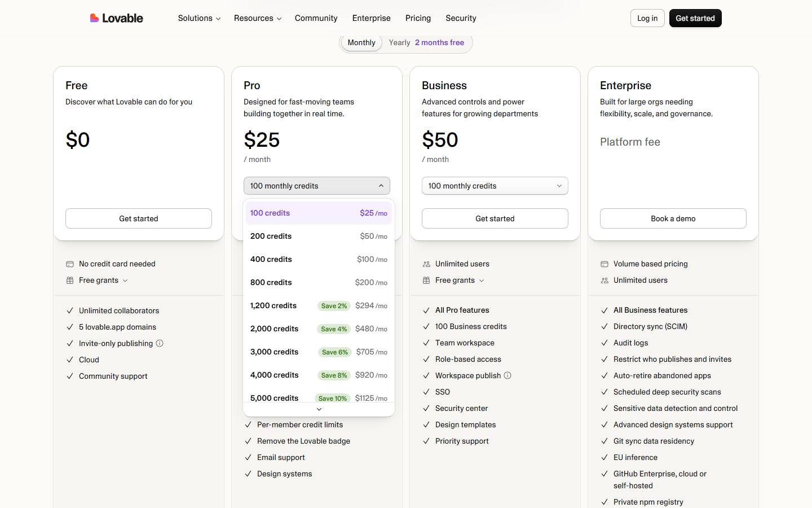Click the '2 months free' label

coord(439,42)
